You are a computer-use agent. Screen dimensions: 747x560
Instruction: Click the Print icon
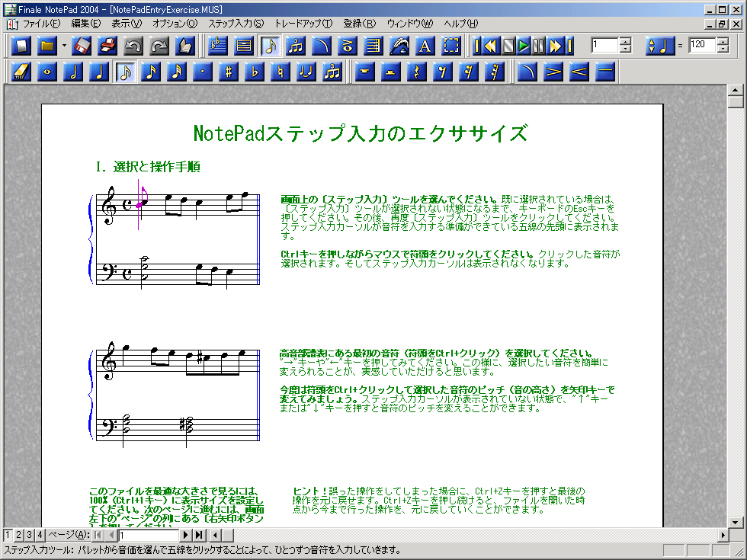[107, 46]
